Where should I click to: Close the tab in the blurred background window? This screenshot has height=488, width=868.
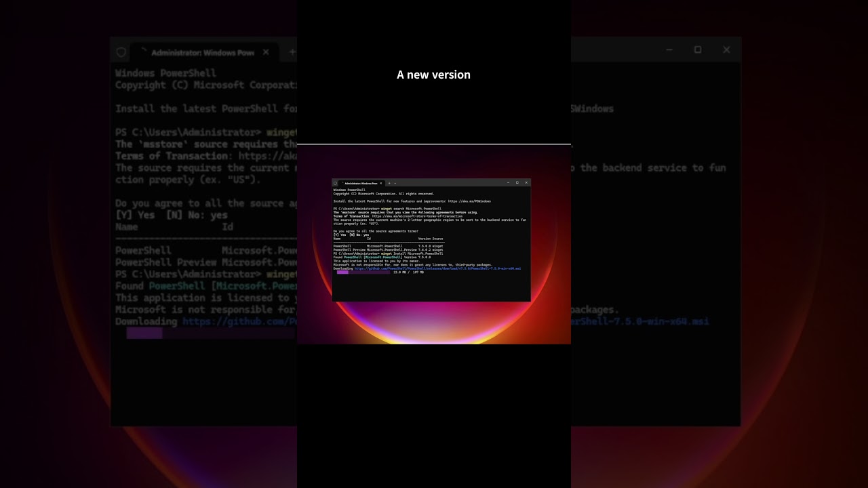[x=266, y=52]
